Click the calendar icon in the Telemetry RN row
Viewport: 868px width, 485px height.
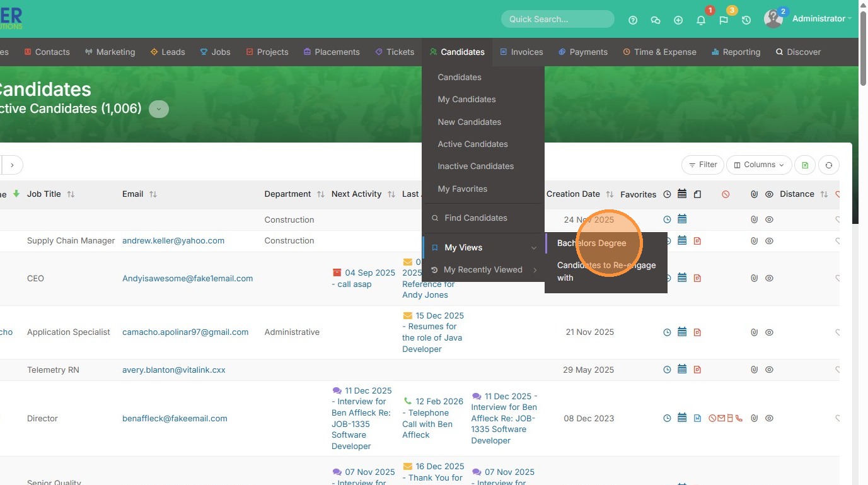(682, 370)
